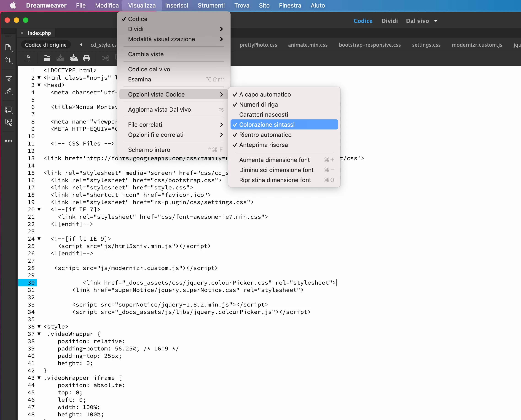The width and height of the screenshot is (521, 420).
Task: Click the Open folder toolbar icon
Action: pyautogui.click(x=47, y=58)
